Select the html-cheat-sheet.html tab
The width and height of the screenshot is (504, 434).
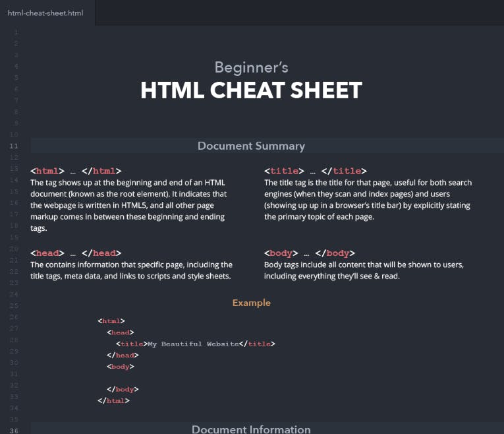[45, 13]
